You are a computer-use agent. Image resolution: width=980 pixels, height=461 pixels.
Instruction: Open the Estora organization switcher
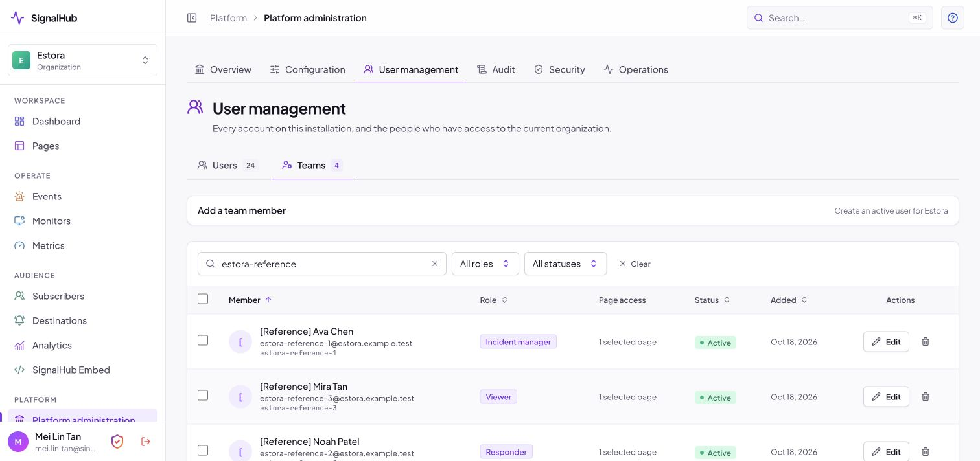82,60
